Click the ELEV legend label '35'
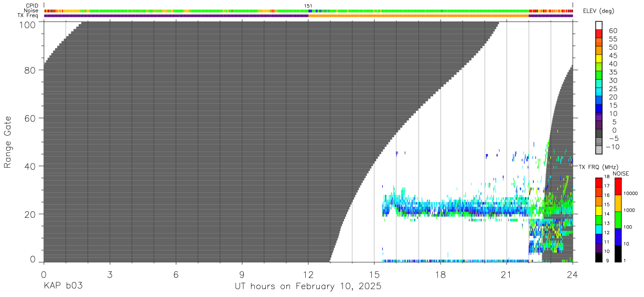 613,72
